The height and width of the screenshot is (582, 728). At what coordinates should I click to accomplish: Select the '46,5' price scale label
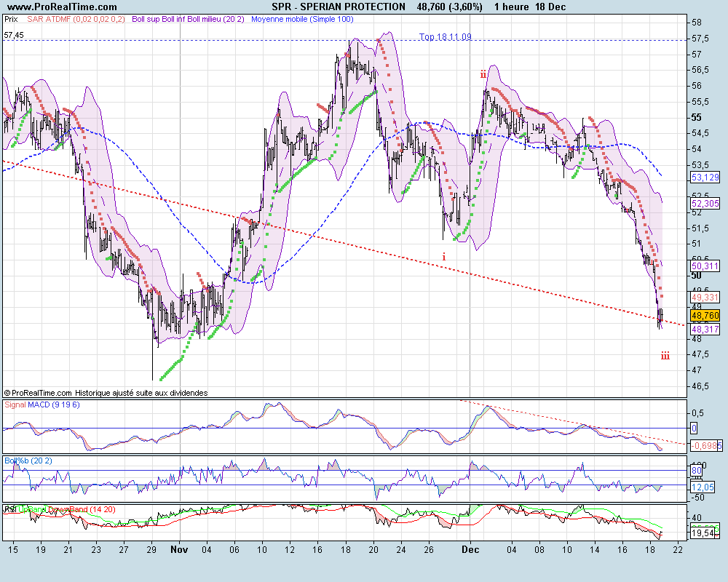click(x=700, y=386)
